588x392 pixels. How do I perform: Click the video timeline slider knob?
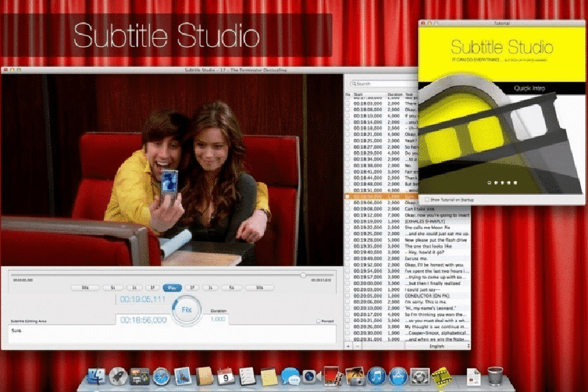click(x=303, y=275)
